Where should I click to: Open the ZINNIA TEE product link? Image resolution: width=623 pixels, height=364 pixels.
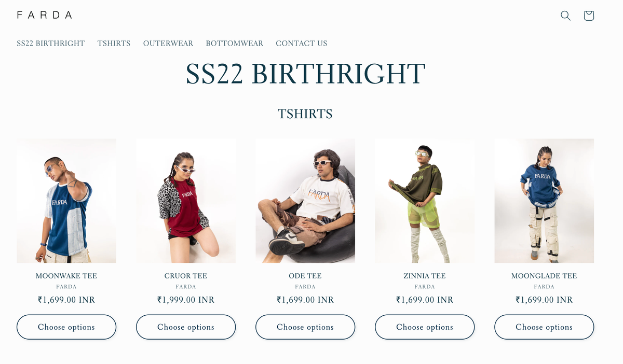[424, 276]
